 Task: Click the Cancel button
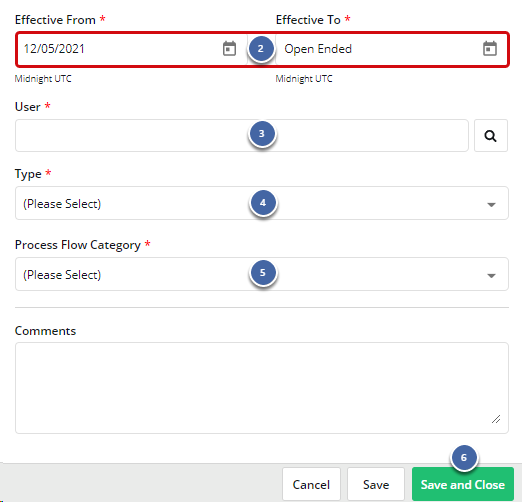(x=311, y=484)
